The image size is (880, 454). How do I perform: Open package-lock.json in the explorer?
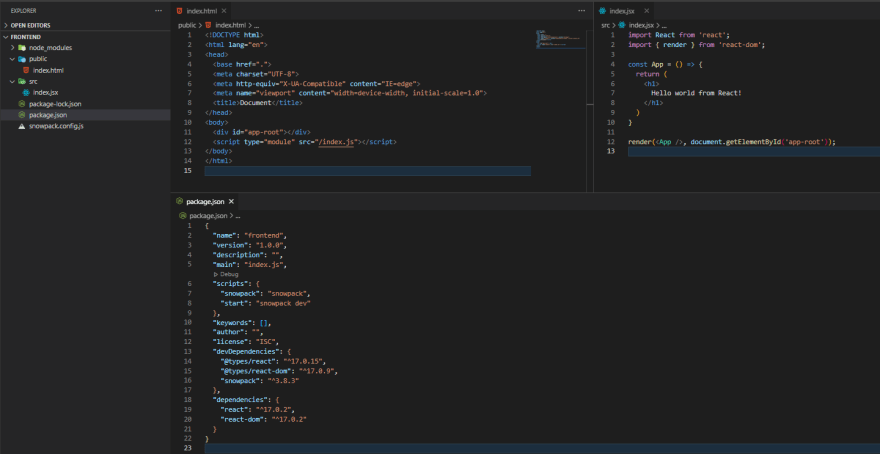coord(55,104)
